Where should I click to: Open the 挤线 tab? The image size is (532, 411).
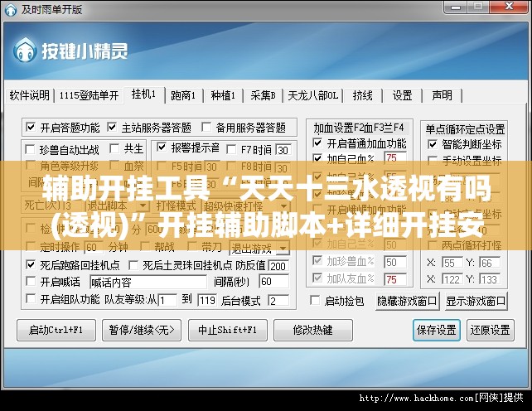(362, 95)
